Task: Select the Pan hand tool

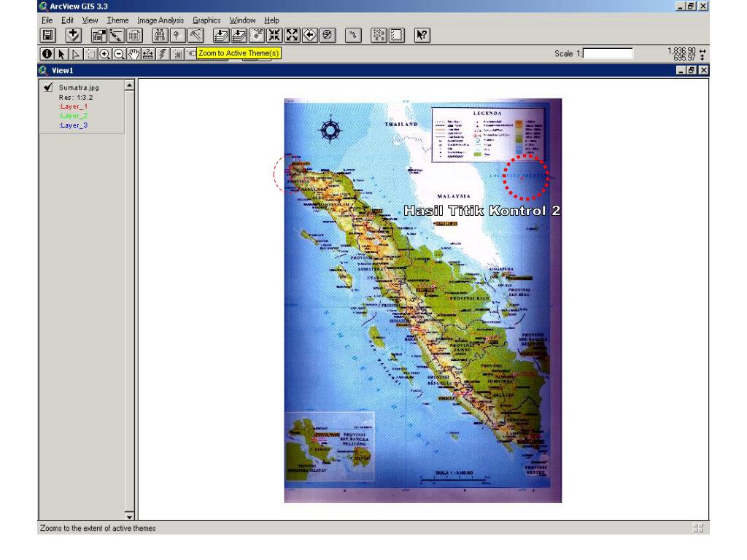Action: (133, 54)
